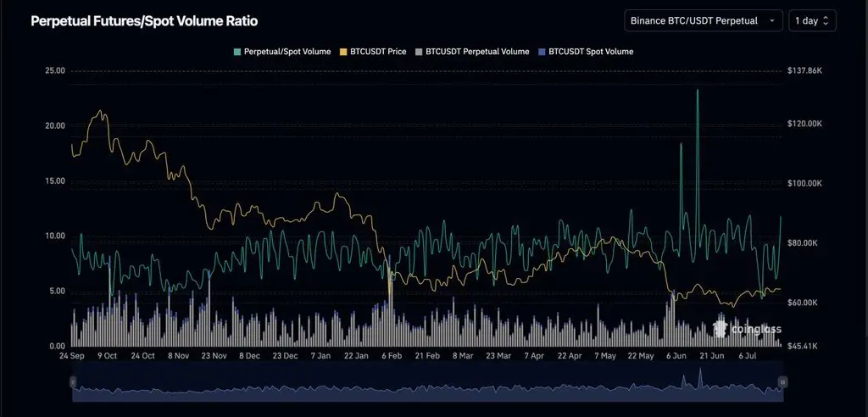Click the "25.00" left axis value
Screen dimensions: 868x417
coord(55,71)
